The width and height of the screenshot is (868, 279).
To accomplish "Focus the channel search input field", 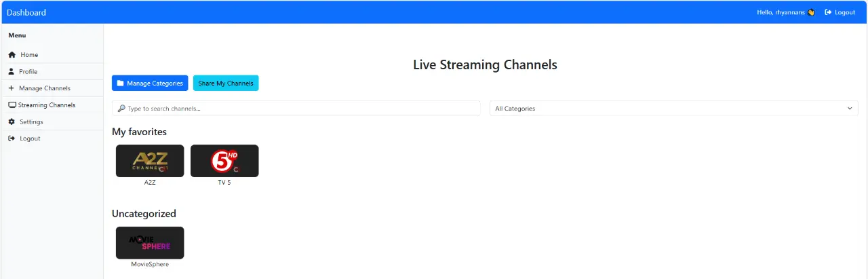I will (296, 109).
